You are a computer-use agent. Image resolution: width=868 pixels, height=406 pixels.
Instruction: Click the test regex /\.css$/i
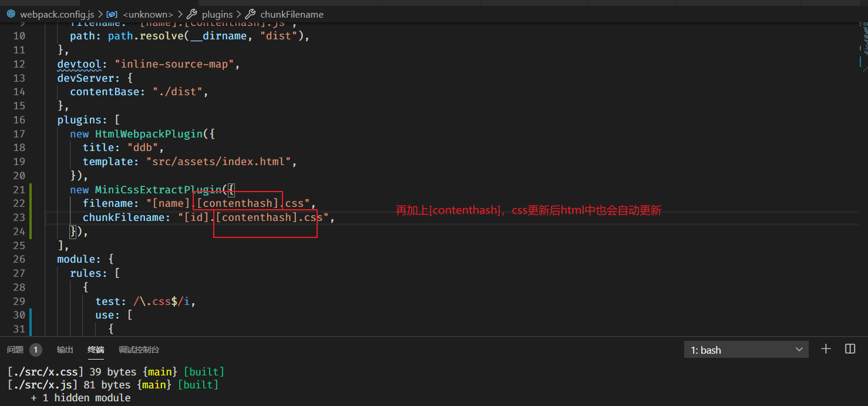(x=162, y=301)
